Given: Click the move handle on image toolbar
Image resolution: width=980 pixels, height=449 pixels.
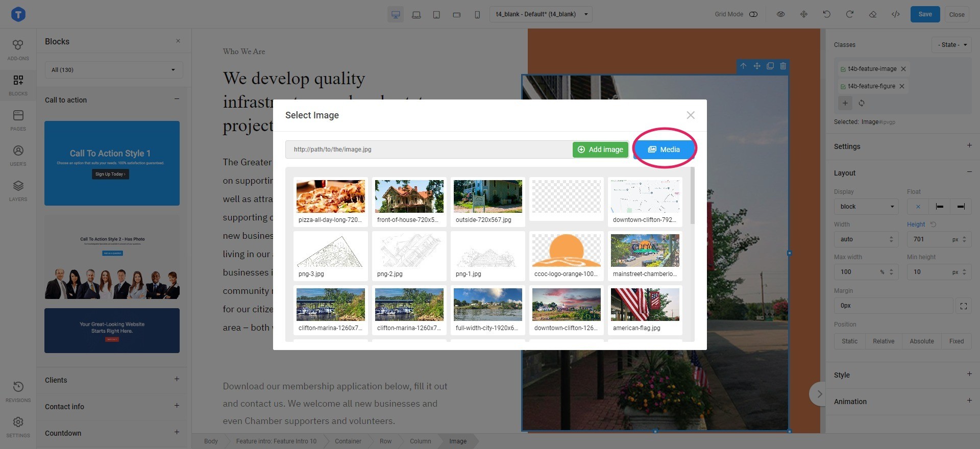Looking at the screenshot, I should pos(757,66).
